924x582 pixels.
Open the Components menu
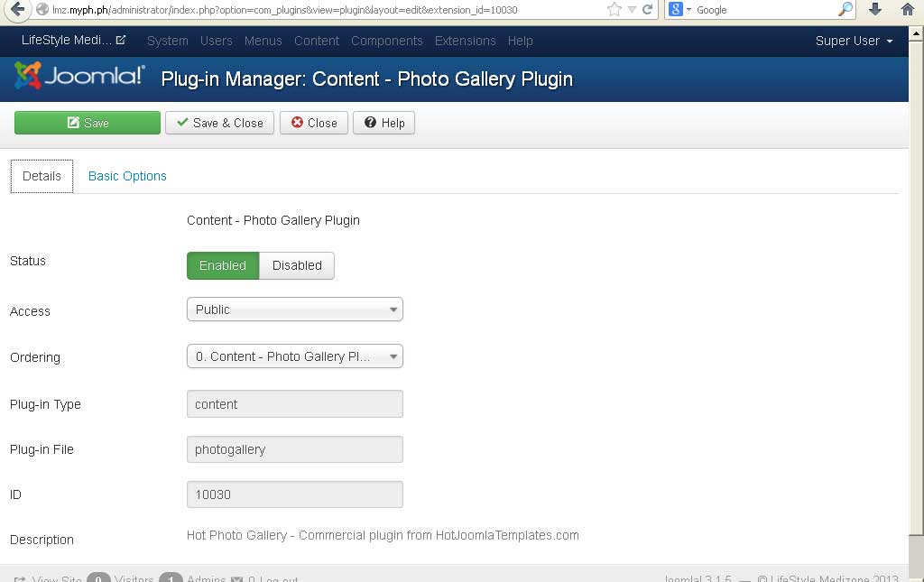pyautogui.click(x=386, y=41)
